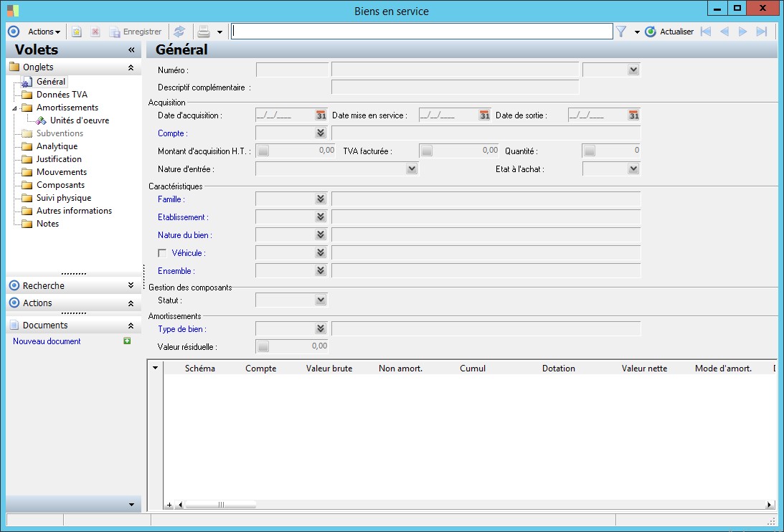Collapse the Onglets section
The image size is (784, 532).
pyautogui.click(x=131, y=67)
